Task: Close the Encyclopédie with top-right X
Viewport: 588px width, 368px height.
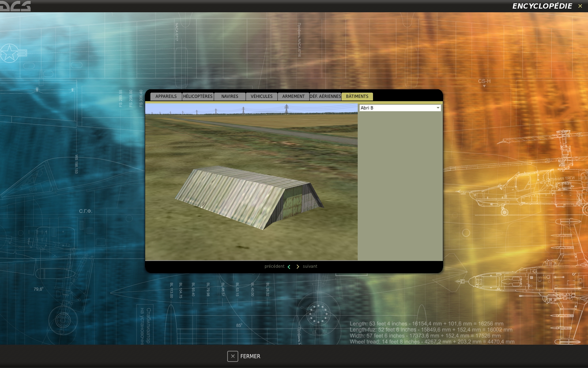Action: (x=580, y=6)
